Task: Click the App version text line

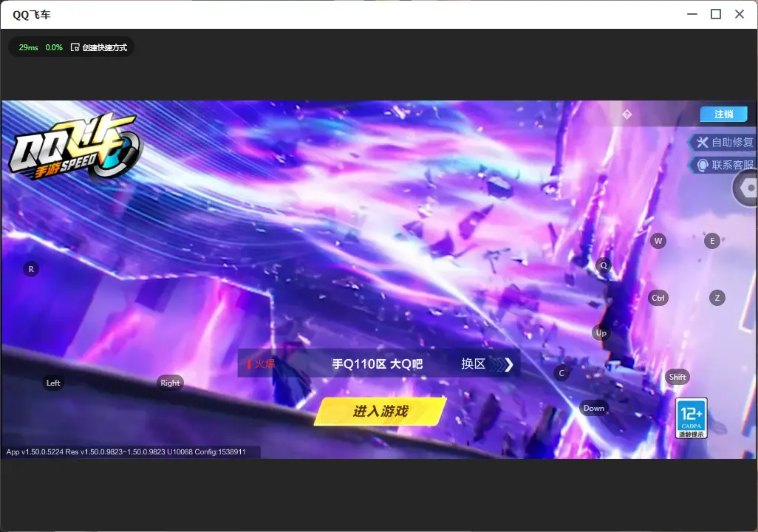Action: [x=126, y=451]
